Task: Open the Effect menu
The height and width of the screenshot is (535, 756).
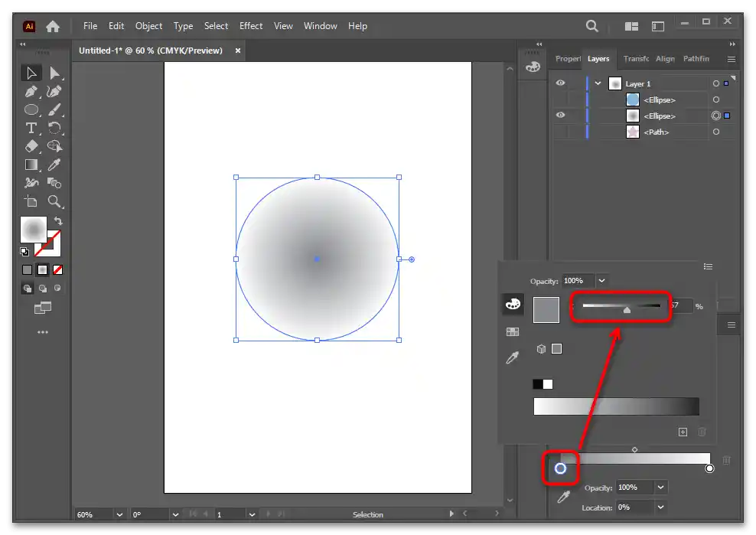Action: pos(251,26)
